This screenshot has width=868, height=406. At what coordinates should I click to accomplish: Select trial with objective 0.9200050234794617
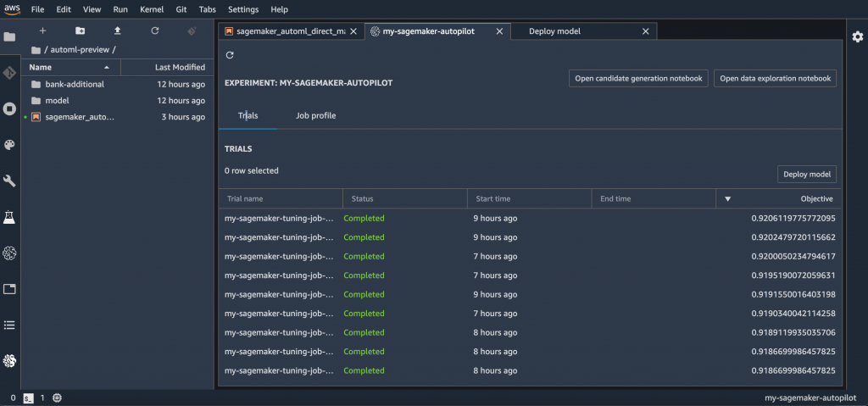[530, 257]
